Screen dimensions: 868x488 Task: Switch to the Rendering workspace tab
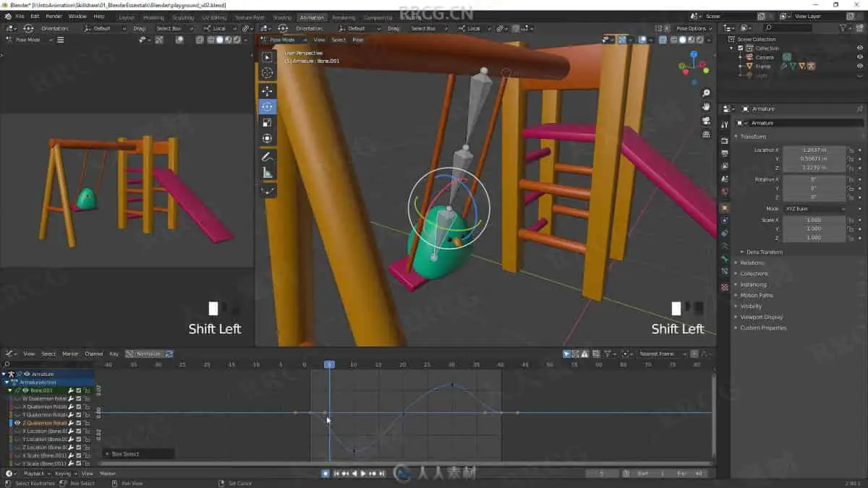[x=344, y=17]
